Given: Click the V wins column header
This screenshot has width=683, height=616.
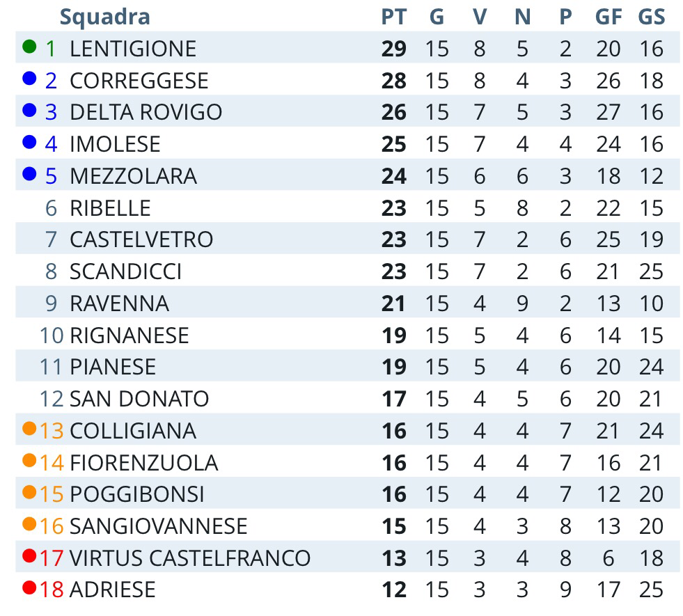Looking at the screenshot, I should click(480, 17).
